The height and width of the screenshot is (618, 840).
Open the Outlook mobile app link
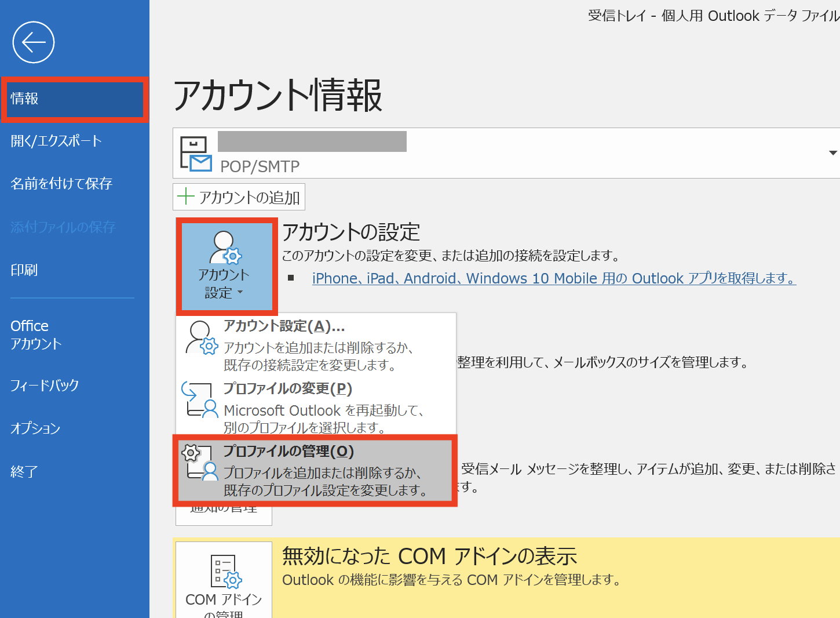(554, 278)
